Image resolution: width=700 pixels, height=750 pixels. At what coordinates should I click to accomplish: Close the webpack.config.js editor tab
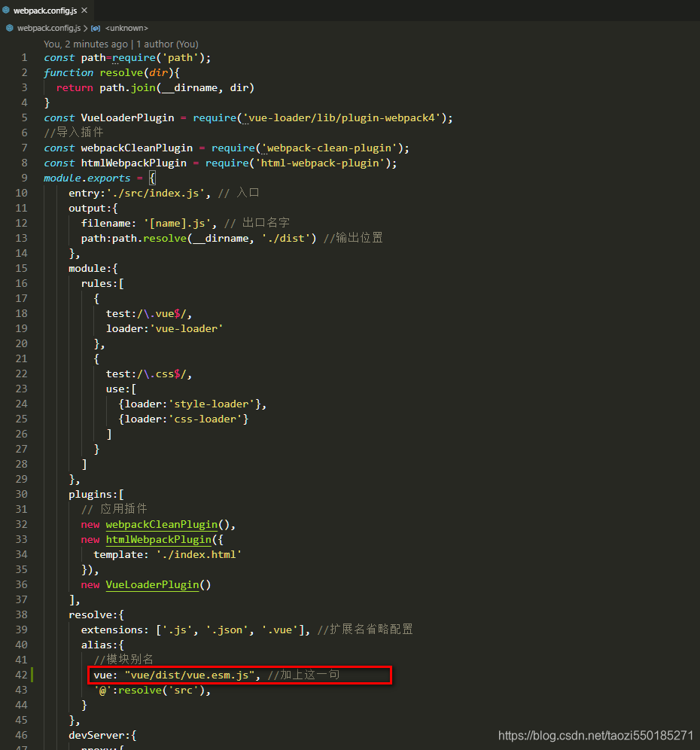pos(84,11)
